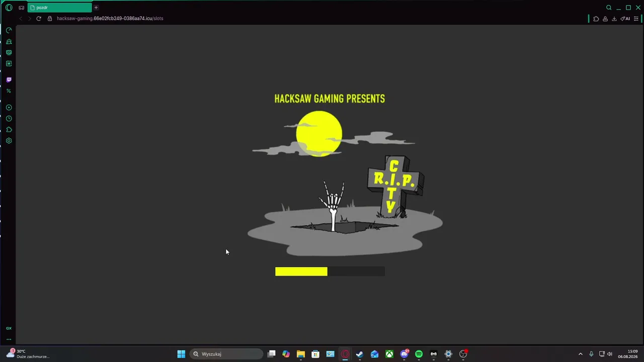
Task: Open volume control speaker icon in tray
Action: (609, 354)
